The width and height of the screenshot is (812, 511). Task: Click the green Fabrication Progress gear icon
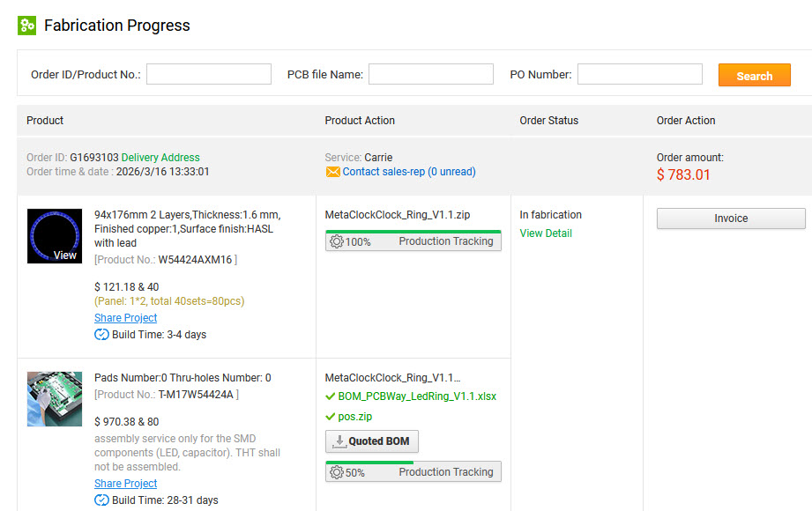click(27, 26)
